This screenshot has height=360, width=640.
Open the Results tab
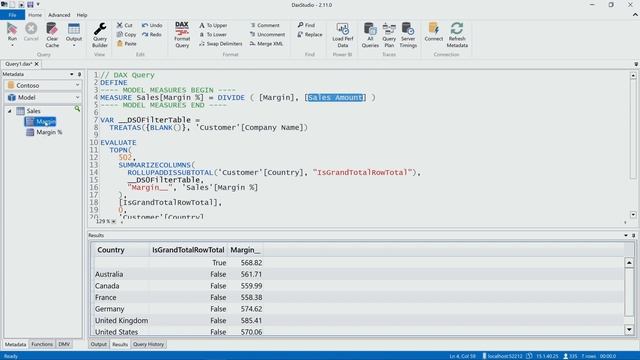pyautogui.click(x=120, y=344)
